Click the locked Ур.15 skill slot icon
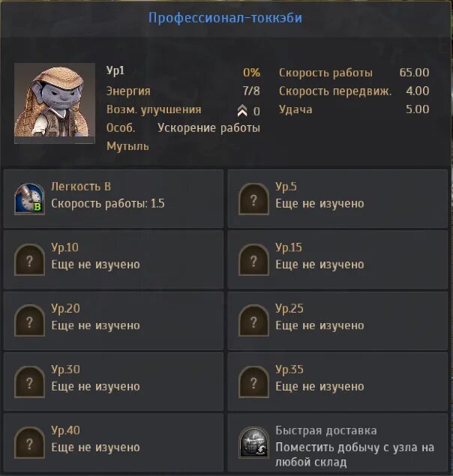The width and height of the screenshot is (453, 476). [253, 260]
